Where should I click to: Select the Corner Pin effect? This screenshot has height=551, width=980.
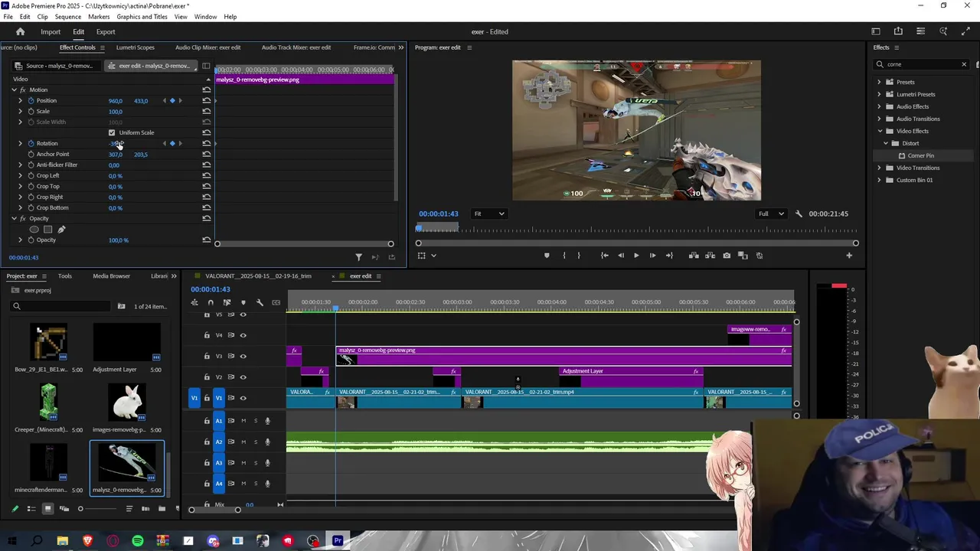click(920, 155)
